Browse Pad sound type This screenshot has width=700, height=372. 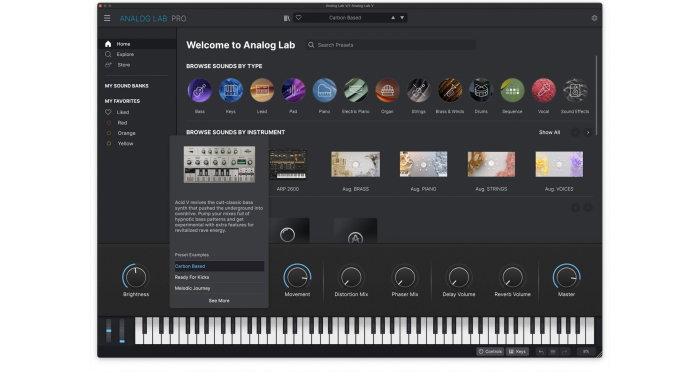(x=293, y=91)
